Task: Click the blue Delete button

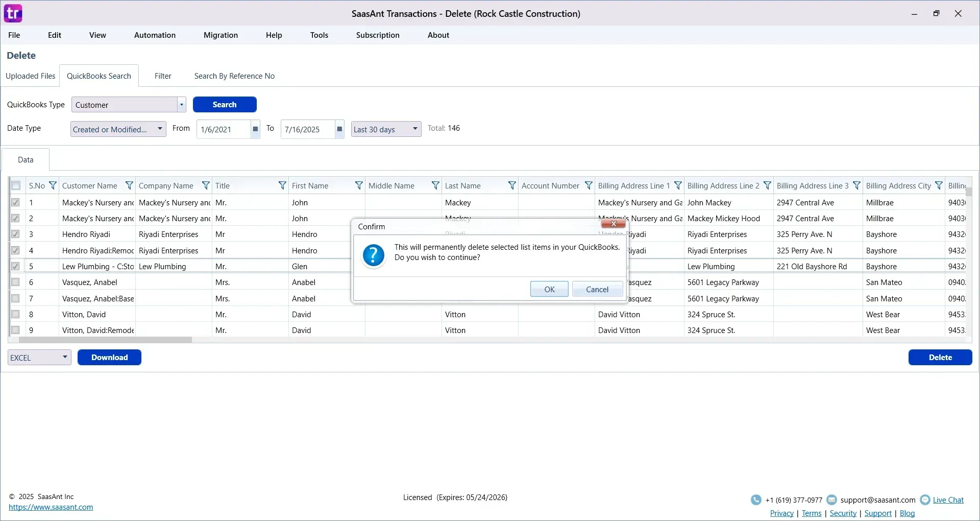Action: click(x=940, y=358)
